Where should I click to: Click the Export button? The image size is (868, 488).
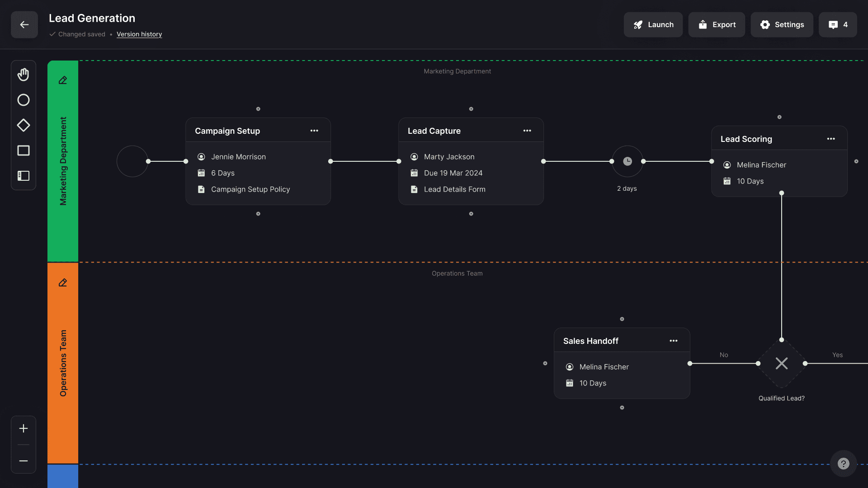[717, 25]
